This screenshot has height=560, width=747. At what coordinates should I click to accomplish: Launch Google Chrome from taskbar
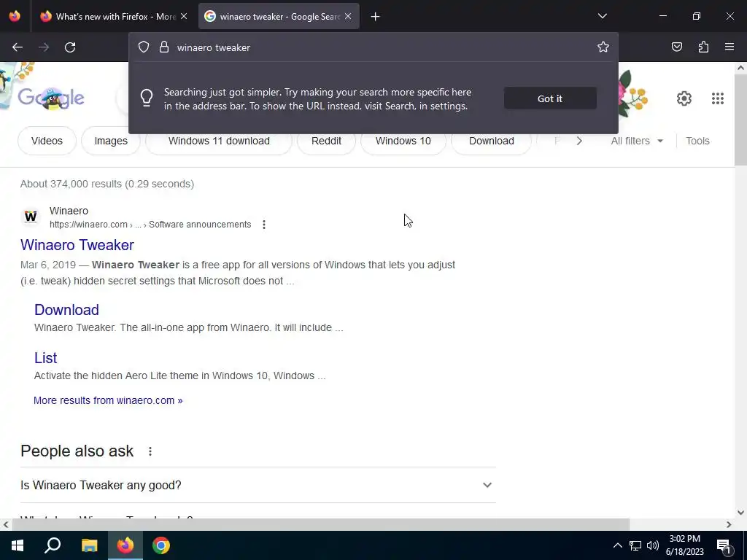click(x=161, y=545)
